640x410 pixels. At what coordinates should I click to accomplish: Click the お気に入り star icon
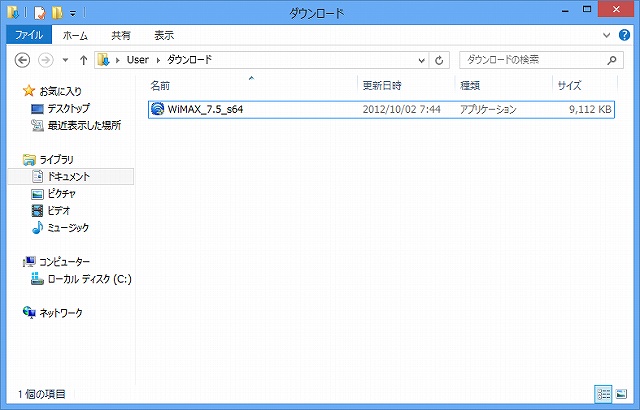point(29,91)
